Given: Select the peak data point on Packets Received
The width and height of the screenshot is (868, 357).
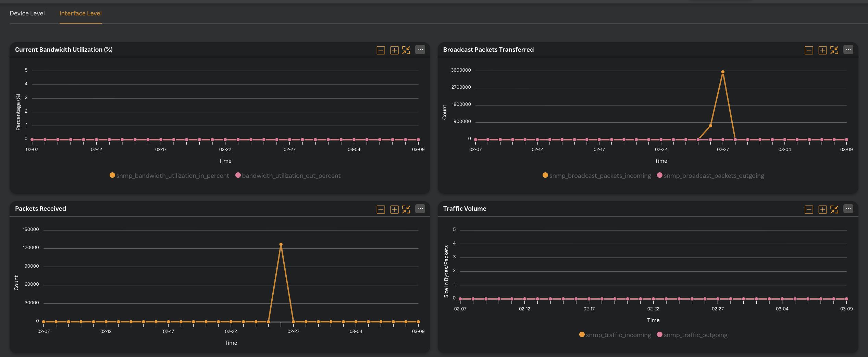Looking at the screenshot, I should [281, 244].
